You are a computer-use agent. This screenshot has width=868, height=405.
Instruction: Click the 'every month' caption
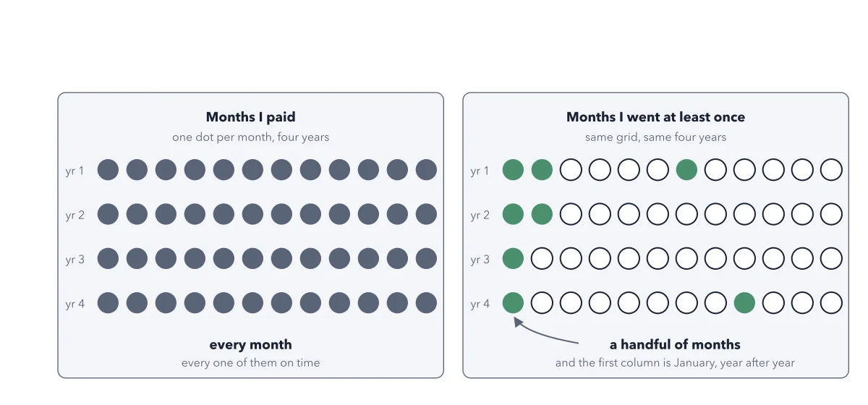point(251,345)
